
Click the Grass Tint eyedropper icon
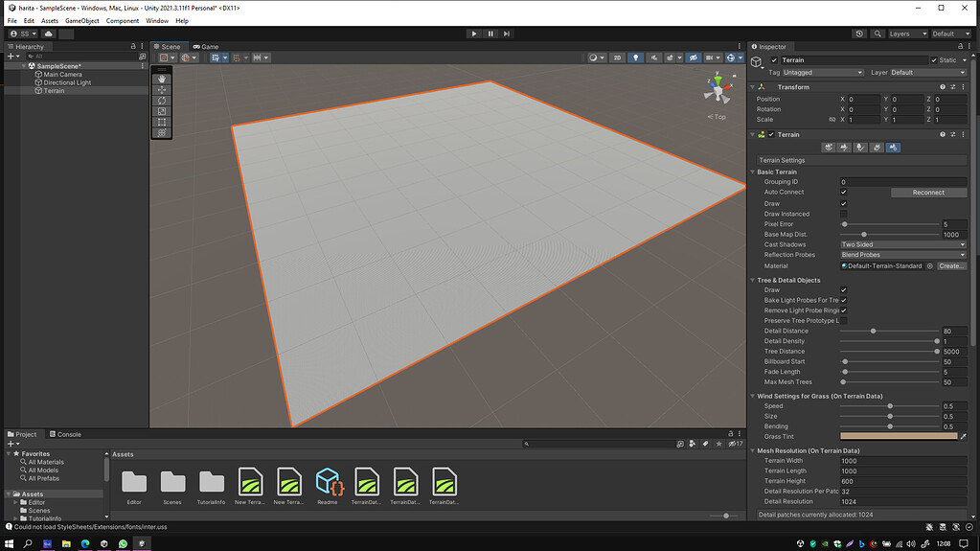(x=963, y=437)
